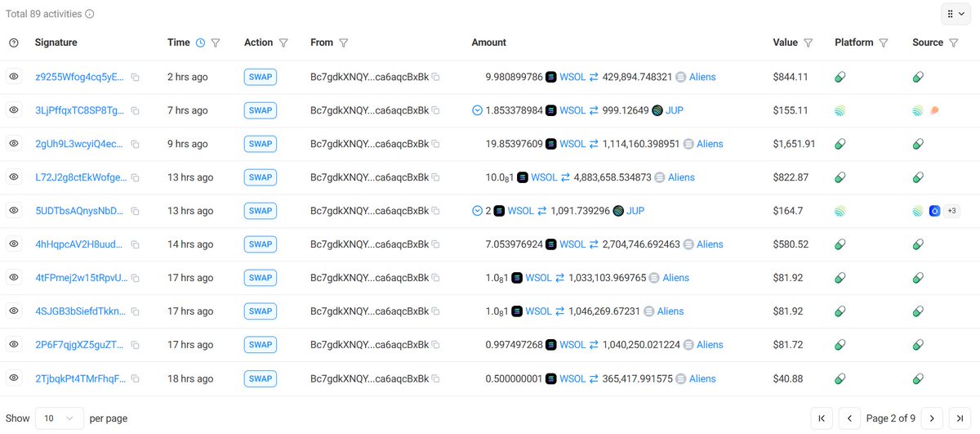Viewport: 980px width, 434px height.
Task: Open the Source column filter
Action: coord(953,43)
